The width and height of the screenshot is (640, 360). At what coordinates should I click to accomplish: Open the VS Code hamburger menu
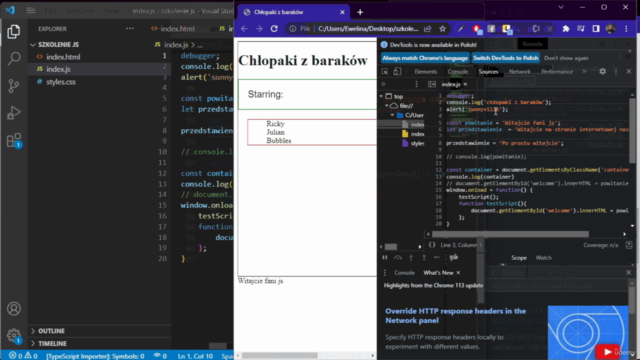(31, 10)
